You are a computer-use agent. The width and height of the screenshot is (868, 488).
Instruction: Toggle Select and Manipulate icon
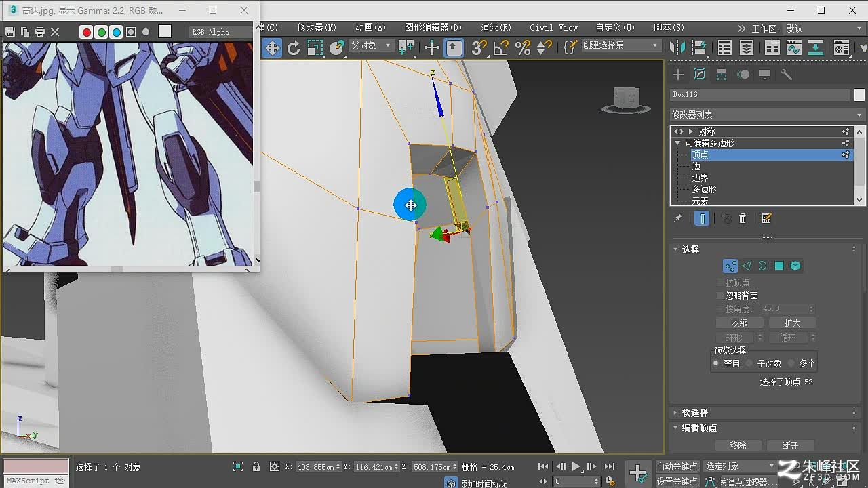[431, 47]
